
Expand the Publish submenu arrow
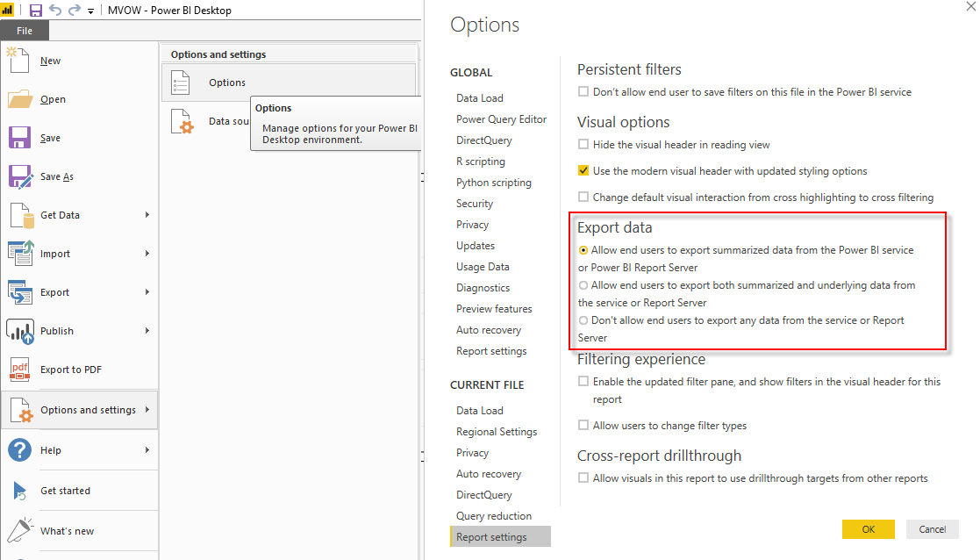click(147, 331)
